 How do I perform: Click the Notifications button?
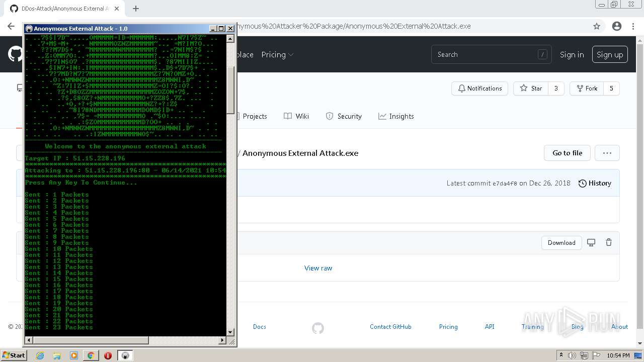[479, 88]
